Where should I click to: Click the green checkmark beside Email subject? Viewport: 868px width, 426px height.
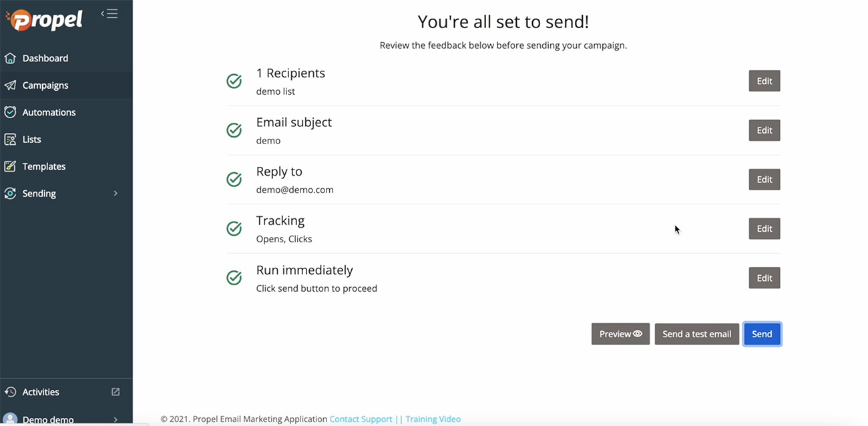tap(234, 130)
